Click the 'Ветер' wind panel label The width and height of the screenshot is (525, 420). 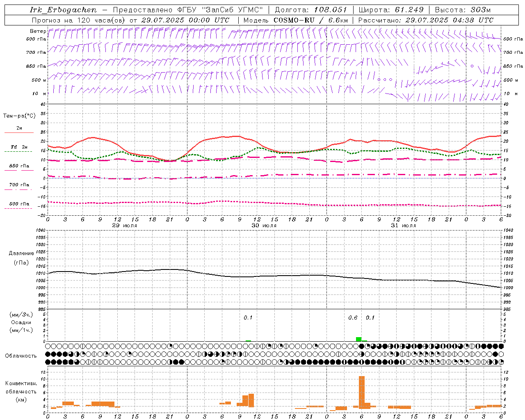coord(38,31)
